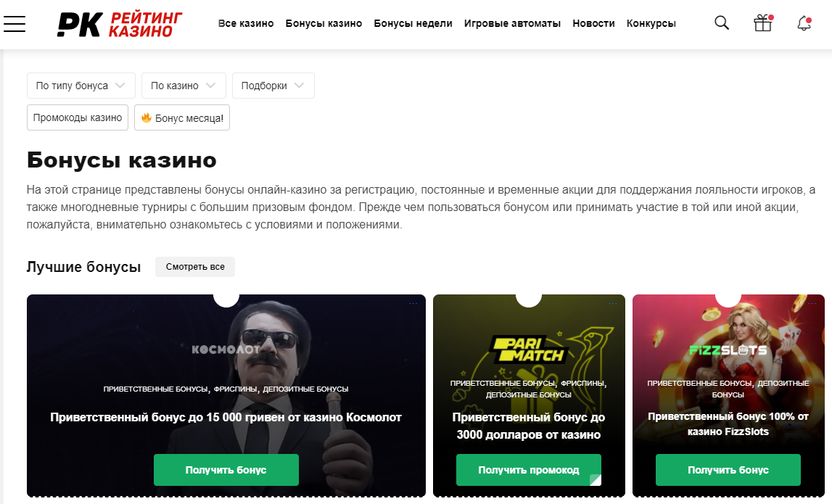Click the Промокоды казино button
Screen dimensions: 832x504
pyautogui.click(x=78, y=117)
